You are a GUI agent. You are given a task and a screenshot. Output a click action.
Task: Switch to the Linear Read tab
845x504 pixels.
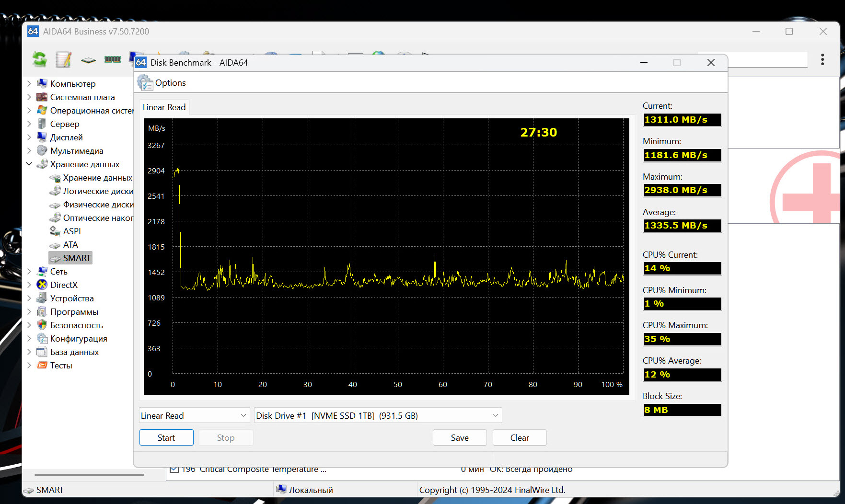pyautogui.click(x=164, y=107)
